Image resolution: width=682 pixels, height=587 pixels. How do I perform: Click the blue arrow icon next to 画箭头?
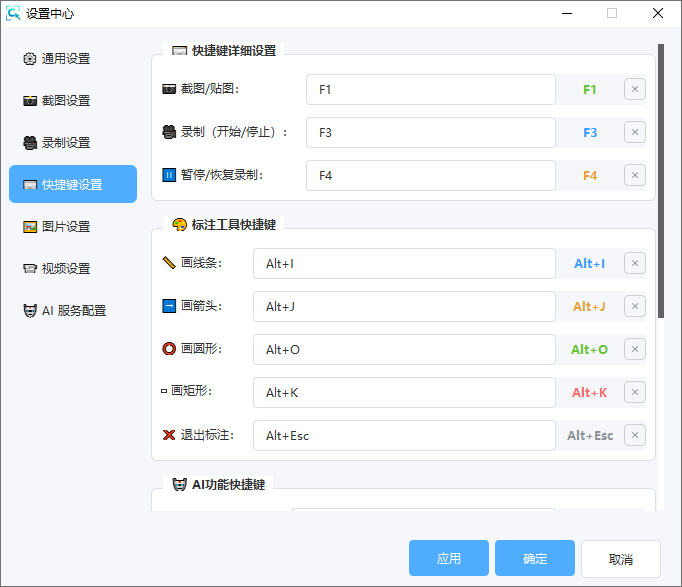[x=169, y=306]
